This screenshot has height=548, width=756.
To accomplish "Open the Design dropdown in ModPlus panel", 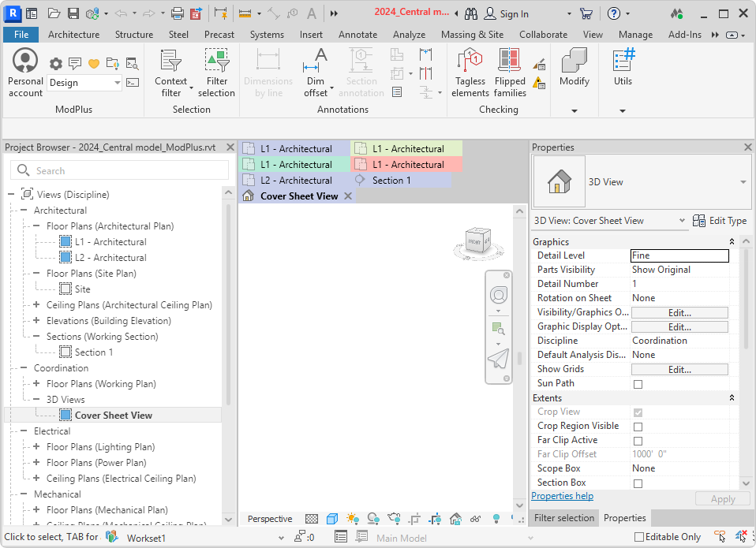I will tap(117, 83).
